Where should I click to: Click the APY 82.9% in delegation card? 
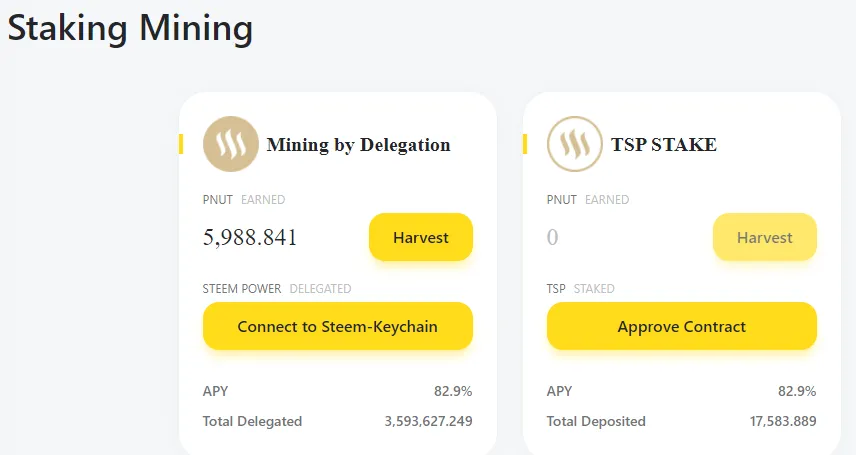[453, 391]
